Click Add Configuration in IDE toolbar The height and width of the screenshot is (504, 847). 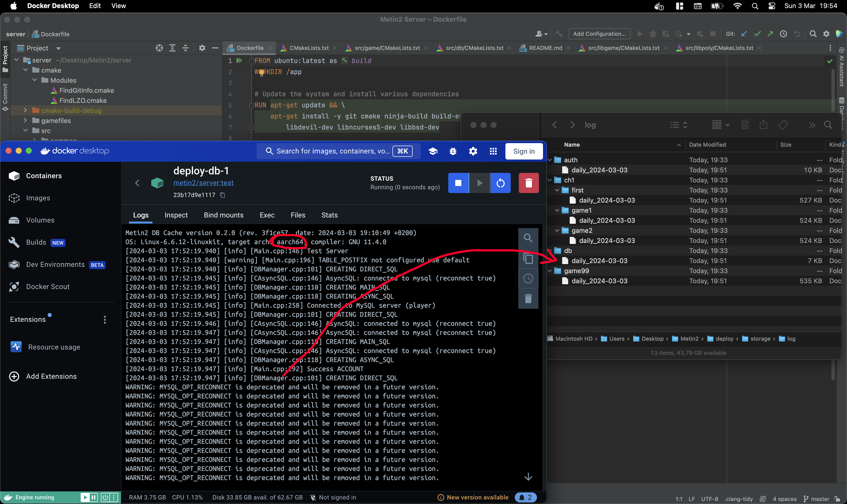(599, 34)
